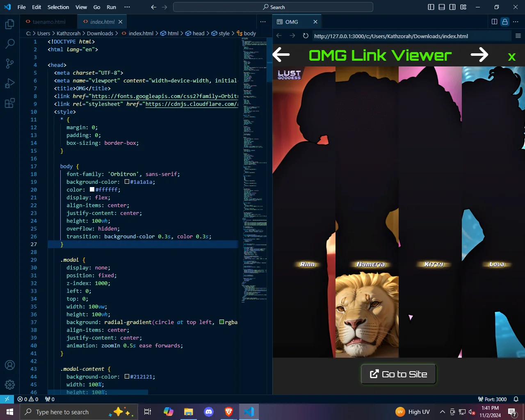Image resolution: width=525 pixels, height=420 pixels.
Task: Click the Nymeria character label
Action: coord(370,264)
